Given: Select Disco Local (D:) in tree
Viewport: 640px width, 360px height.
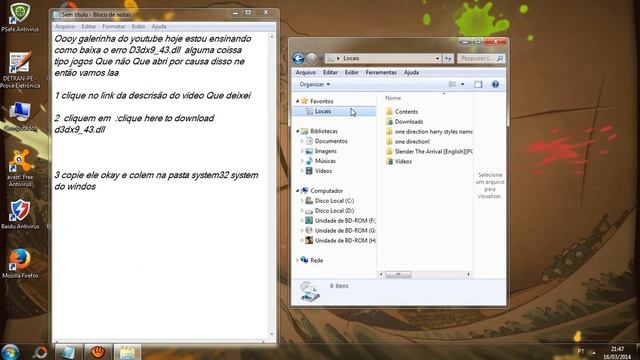Looking at the screenshot, I should pyautogui.click(x=334, y=211).
